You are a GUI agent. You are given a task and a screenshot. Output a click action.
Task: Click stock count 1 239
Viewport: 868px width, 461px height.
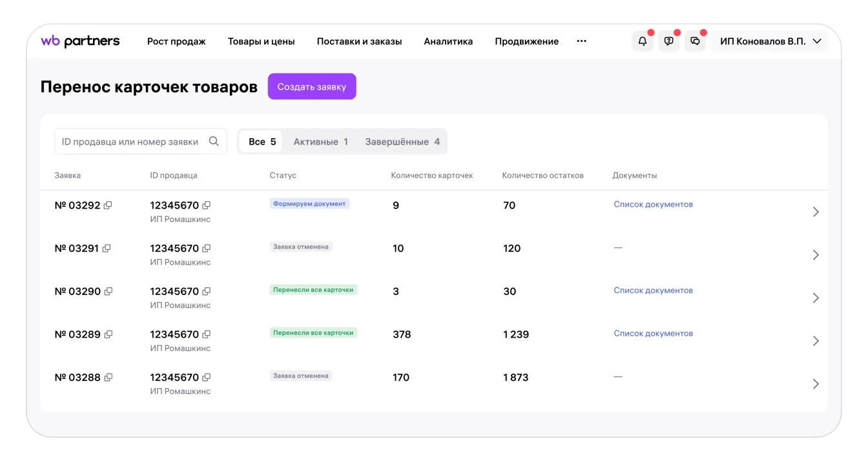516,334
